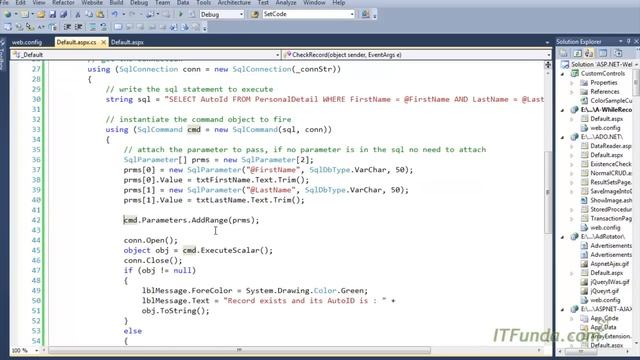Click the New Project toolbar icon
Viewport: 640px width, 360px height.
tap(8, 14)
